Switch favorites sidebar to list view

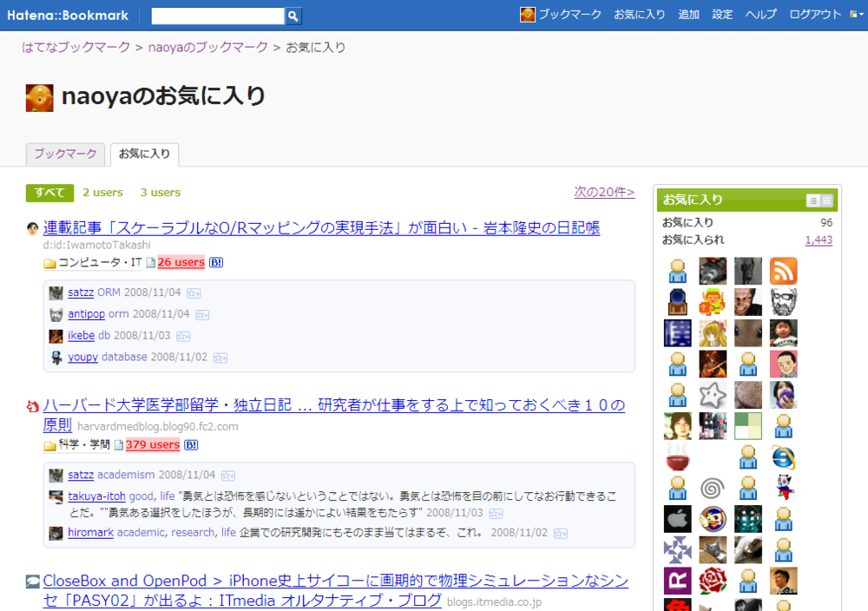812,200
